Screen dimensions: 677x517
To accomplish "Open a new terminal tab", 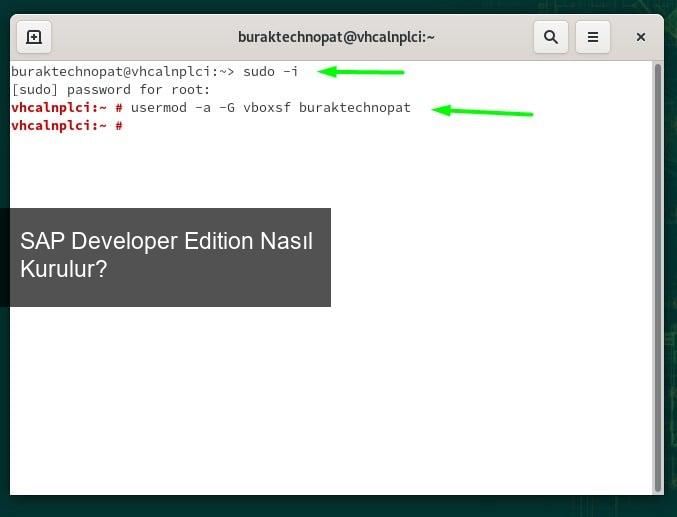I will pyautogui.click(x=34, y=38).
